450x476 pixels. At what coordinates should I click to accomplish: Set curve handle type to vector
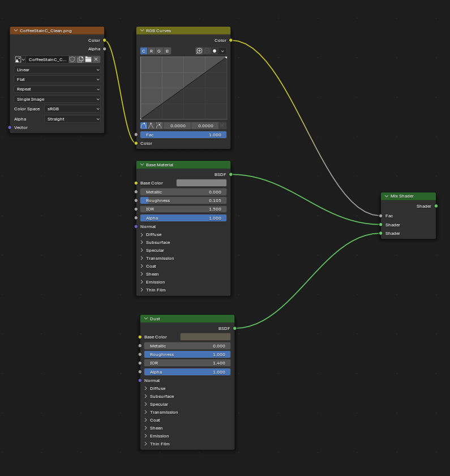[151, 126]
